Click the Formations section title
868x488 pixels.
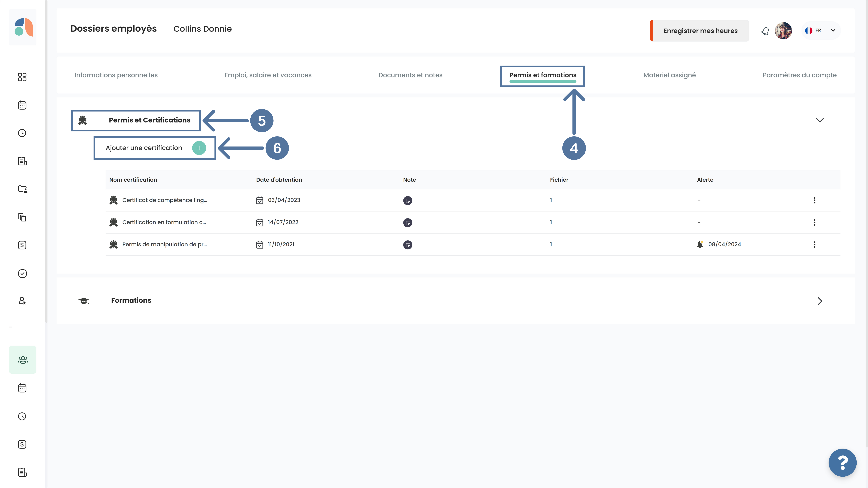131,300
